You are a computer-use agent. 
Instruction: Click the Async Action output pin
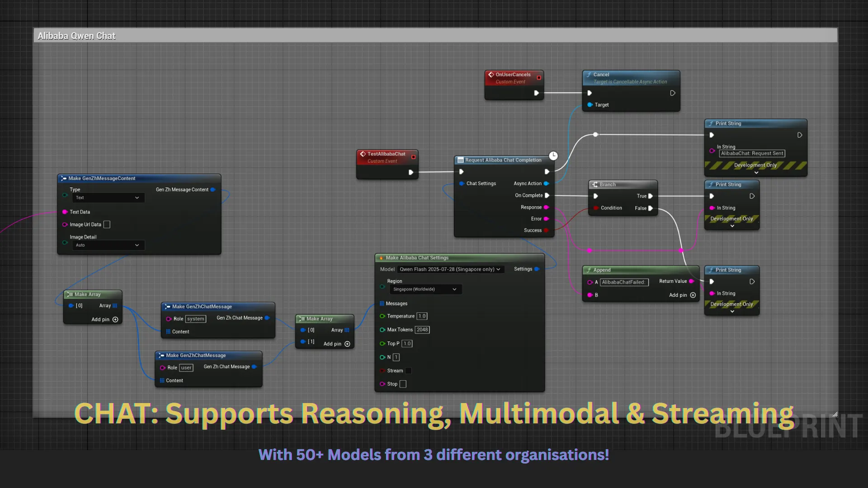point(546,183)
